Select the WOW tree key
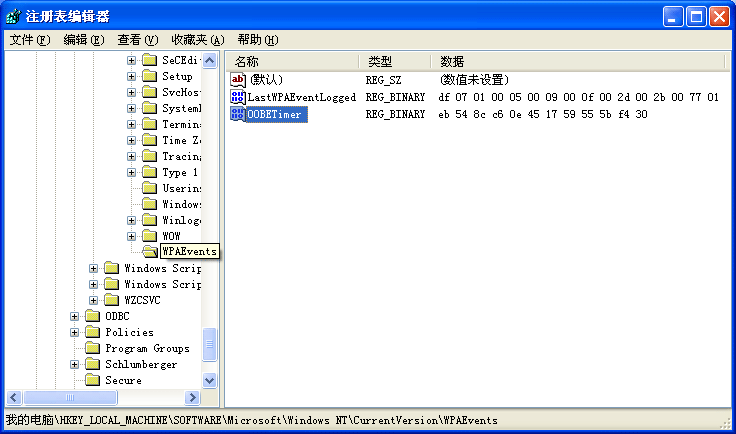 (172, 236)
